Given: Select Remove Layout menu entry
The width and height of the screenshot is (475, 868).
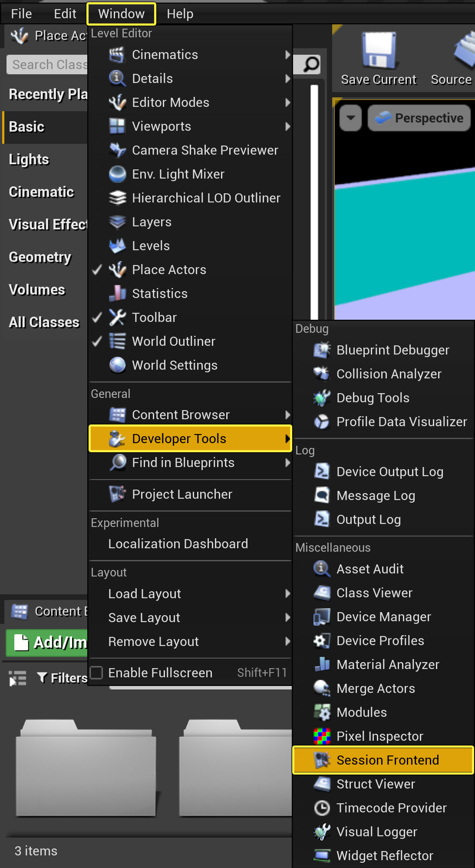Looking at the screenshot, I should pos(190,642).
